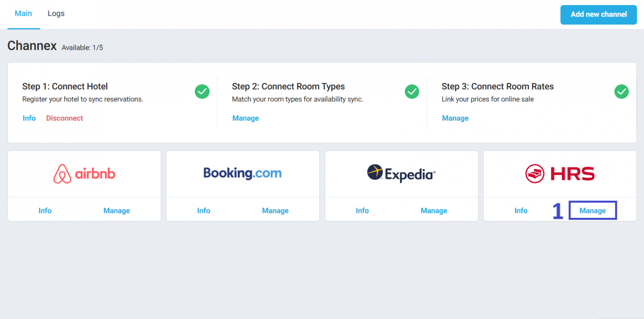644x319 pixels.
Task: Click the 'Step 2: Connect Room Types' title
Action: click(288, 86)
